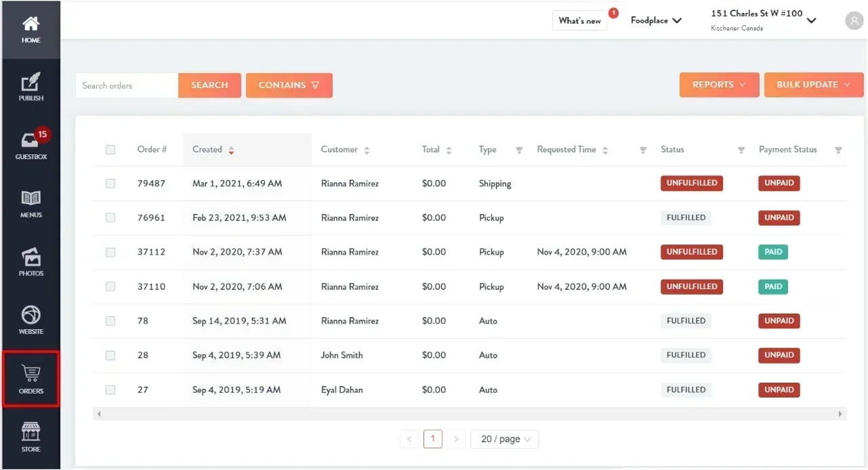The height and width of the screenshot is (470, 868).
Task: Tick the select-all checkbox in header
Action: [x=110, y=150]
